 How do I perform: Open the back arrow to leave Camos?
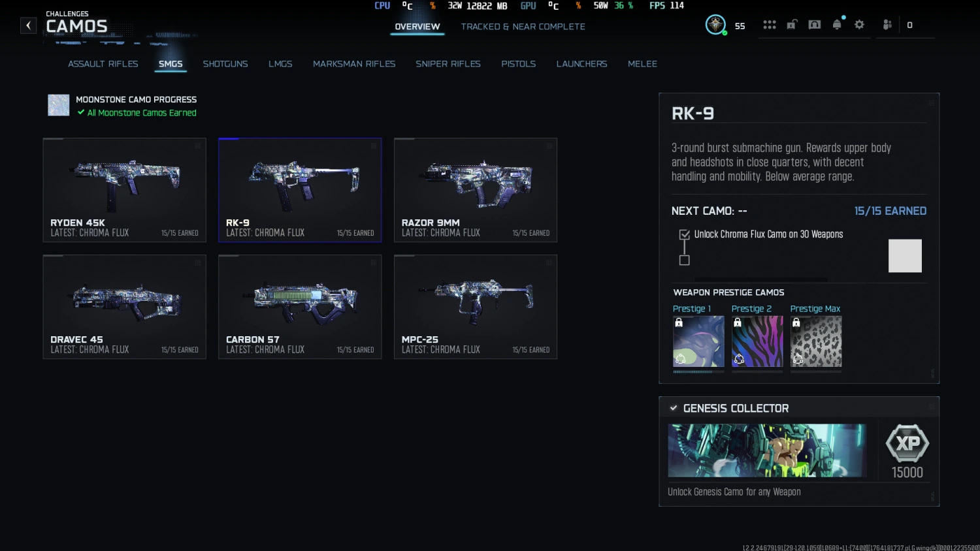click(x=28, y=25)
